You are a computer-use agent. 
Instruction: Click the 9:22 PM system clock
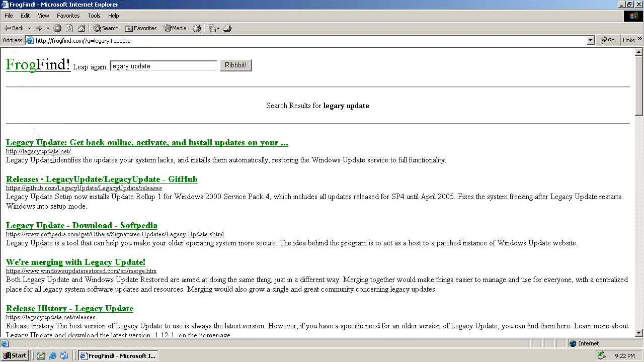tap(624, 356)
